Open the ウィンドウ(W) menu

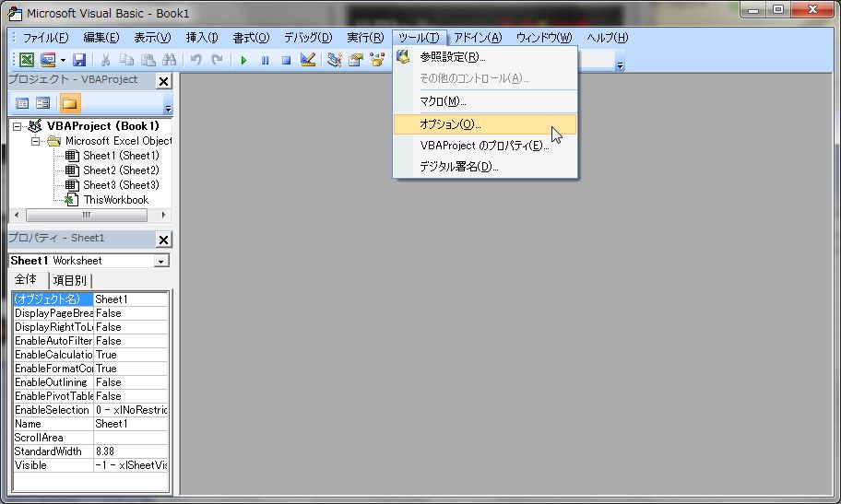pos(544,38)
